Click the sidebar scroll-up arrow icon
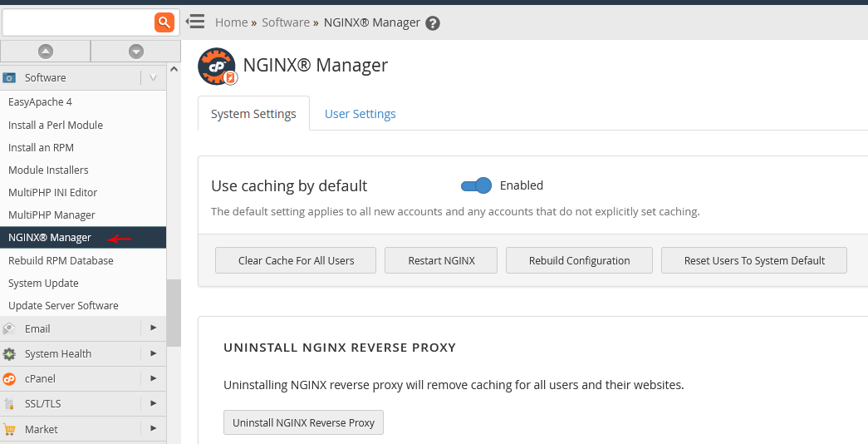Viewport: 868px width, 444px height. [x=46, y=52]
